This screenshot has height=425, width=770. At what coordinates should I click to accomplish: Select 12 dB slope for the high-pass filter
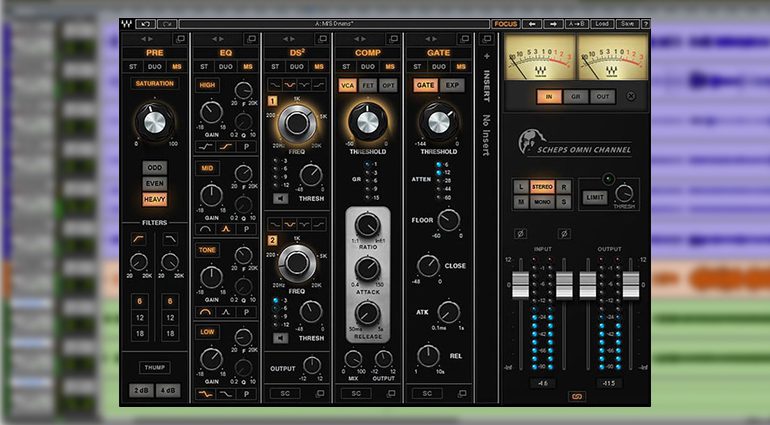139,317
